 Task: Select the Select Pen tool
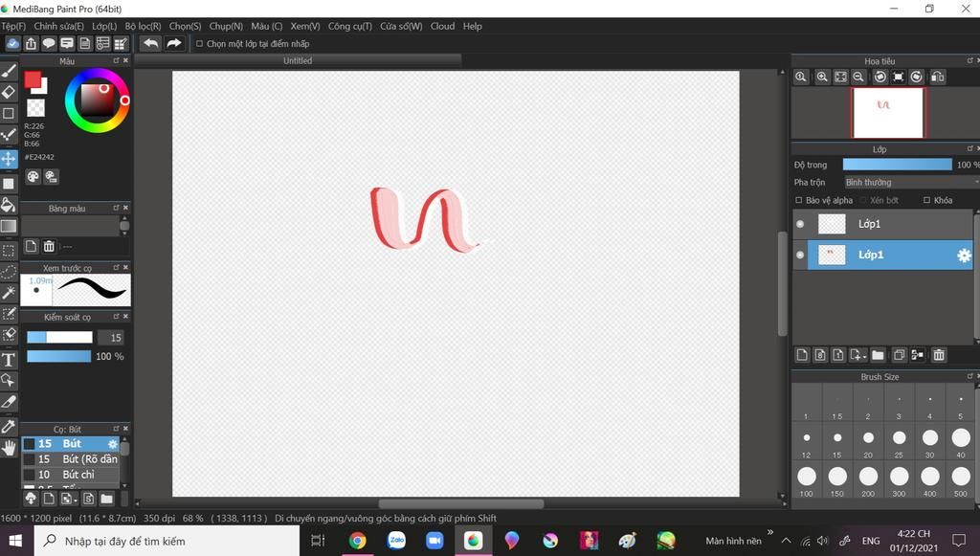(x=9, y=314)
